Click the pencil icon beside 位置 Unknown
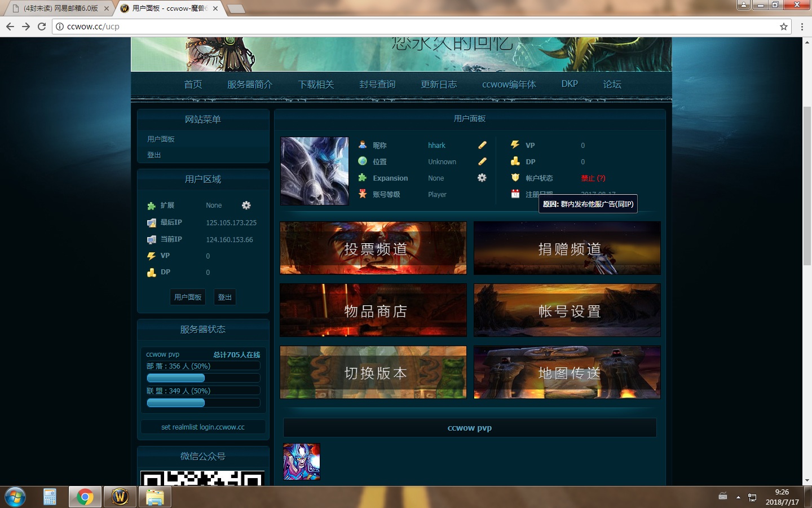This screenshot has height=508, width=812. tap(482, 161)
